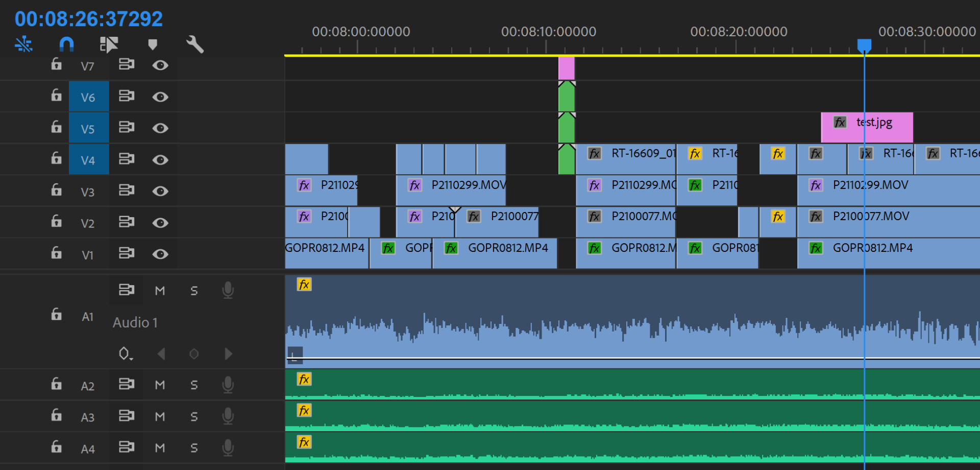Add or remove keyframe on A1

[x=194, y=354]
